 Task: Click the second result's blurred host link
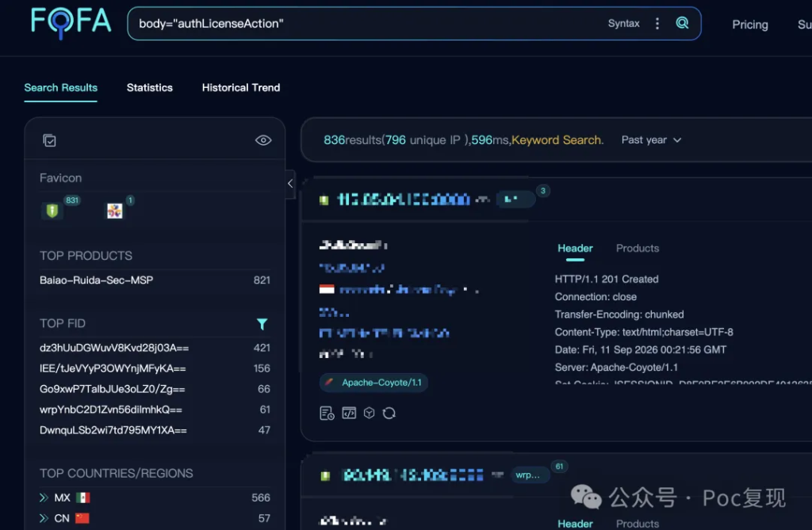click(412, 475)
